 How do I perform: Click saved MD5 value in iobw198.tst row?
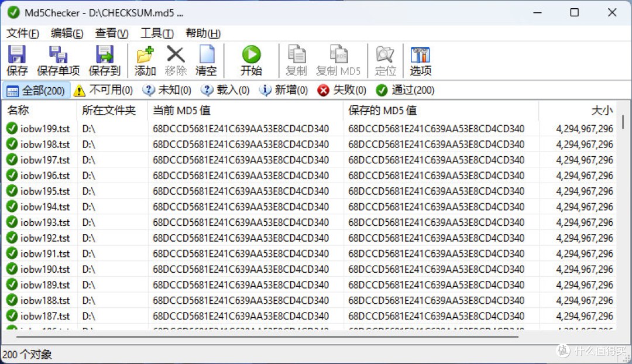coord(436,144)
